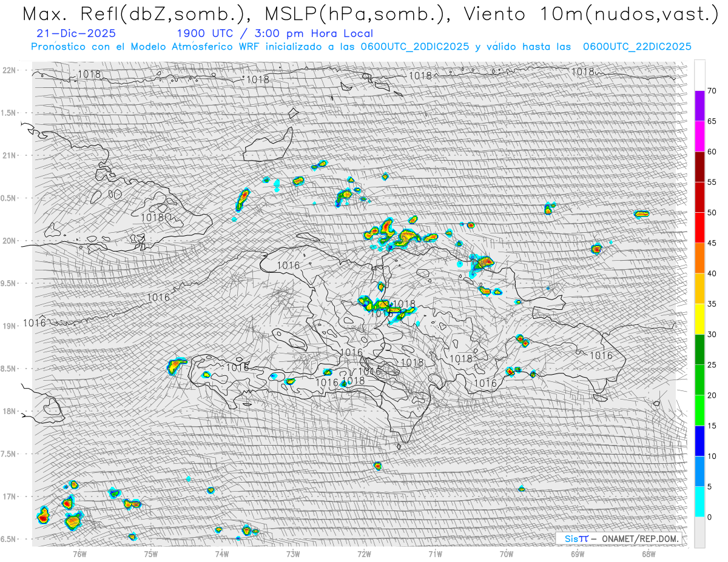This screenshot has width=728, height=562.
Task: Click the '40' colorbar scale value
Action: (712, 273)
